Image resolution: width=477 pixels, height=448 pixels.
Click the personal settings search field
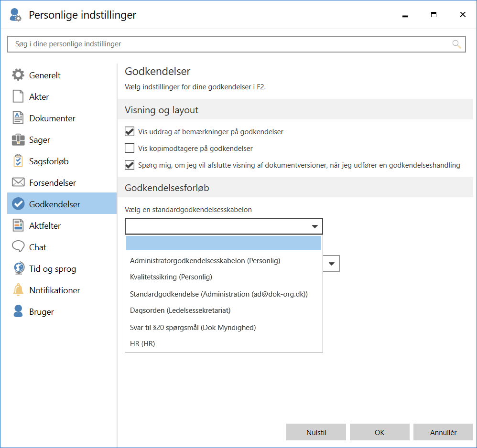click(x=229, y=44)
